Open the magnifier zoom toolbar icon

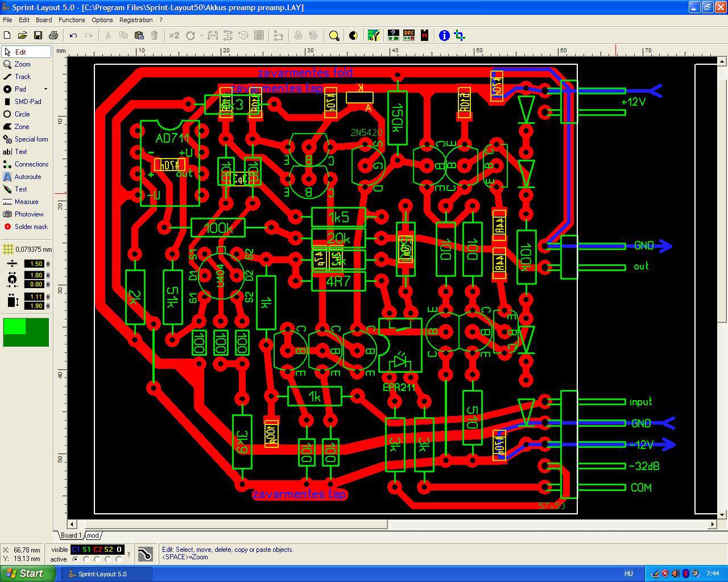pyautogui.click(x=334, y=35)
